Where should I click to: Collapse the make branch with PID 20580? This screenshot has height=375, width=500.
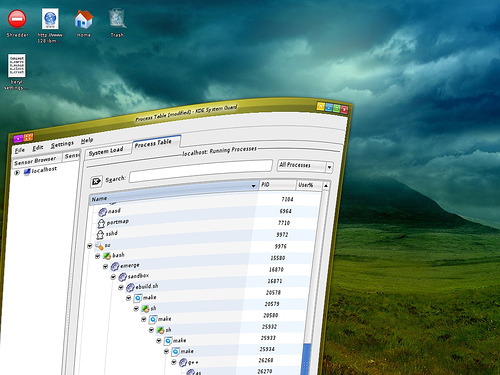144,319
